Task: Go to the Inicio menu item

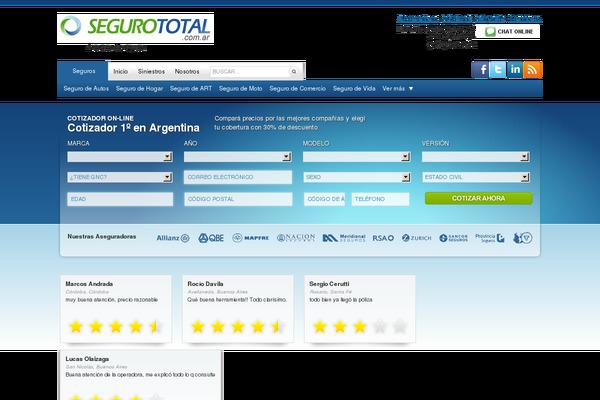Action: point(120,72)
